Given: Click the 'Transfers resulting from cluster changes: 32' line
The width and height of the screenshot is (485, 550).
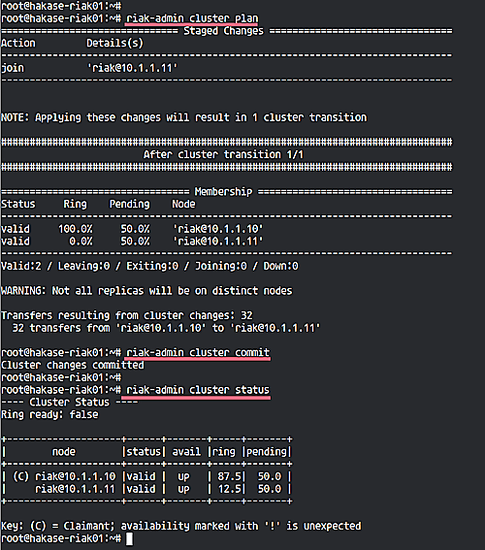Looking at the screenshot, I should pyautogui.click(x=127, y=315).
